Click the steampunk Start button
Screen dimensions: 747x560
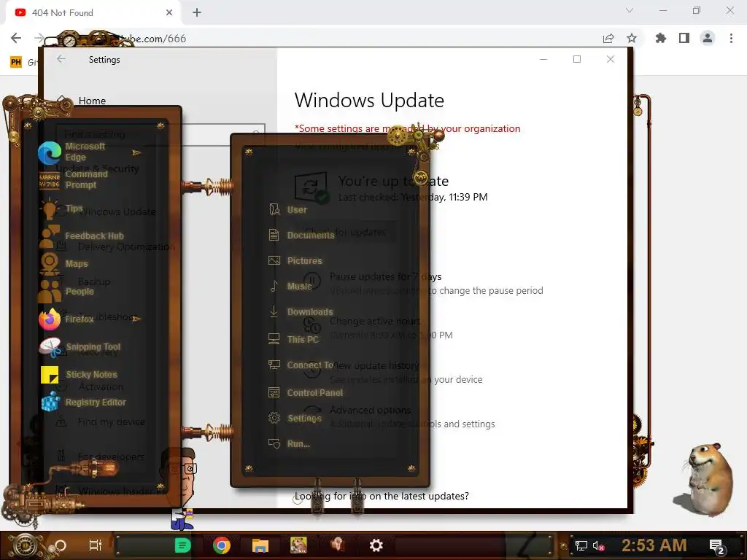[x=25, y=545]
